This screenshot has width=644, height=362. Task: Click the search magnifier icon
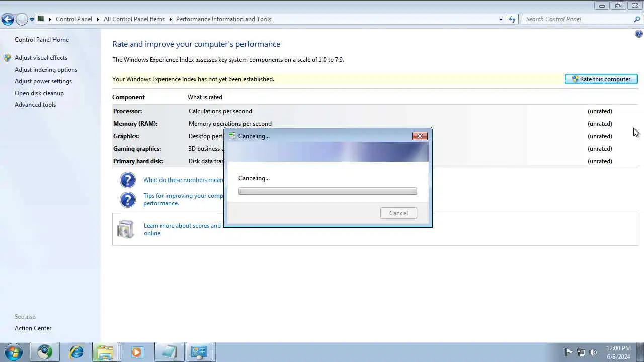[x=637, y=19]
